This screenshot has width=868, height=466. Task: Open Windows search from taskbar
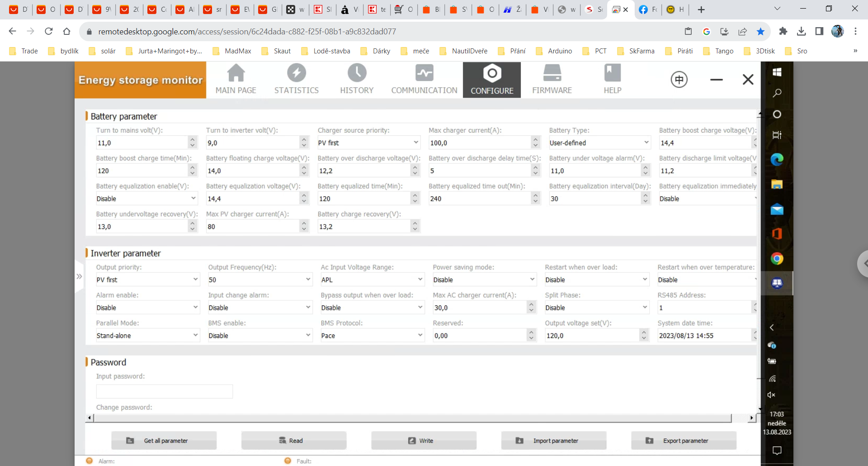(777, 93)
